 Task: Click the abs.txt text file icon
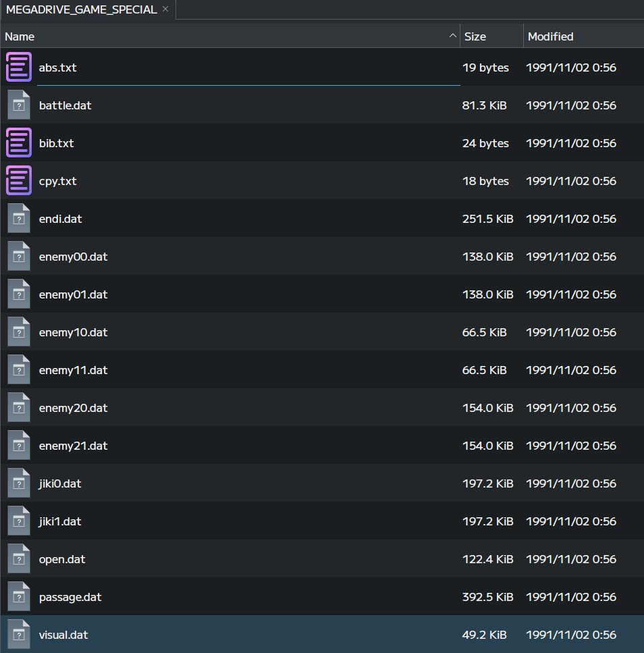click(x=19, y=67)
